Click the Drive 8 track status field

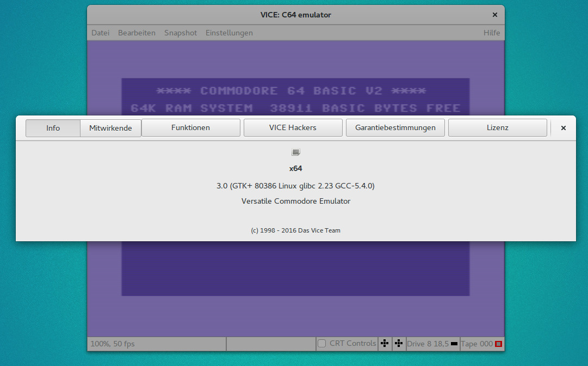pos(428,344)
